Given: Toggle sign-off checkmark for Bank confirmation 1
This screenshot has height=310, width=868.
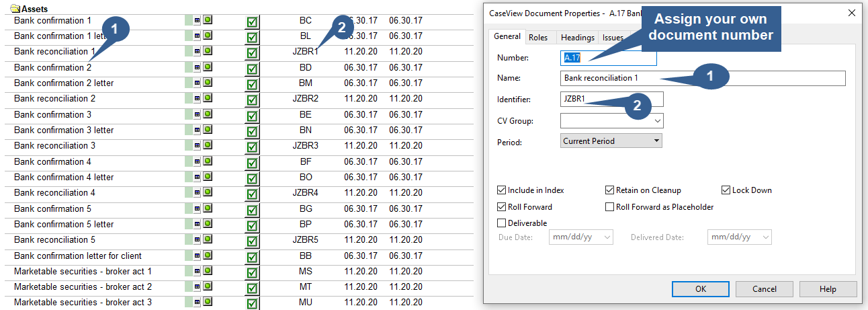Looking at the screenshot, I should coord(252,22).
